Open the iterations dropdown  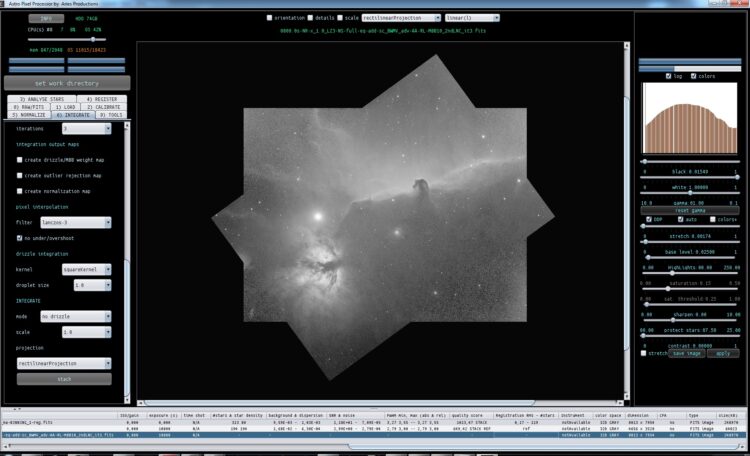pyautogui.click(x=87, y=129)
